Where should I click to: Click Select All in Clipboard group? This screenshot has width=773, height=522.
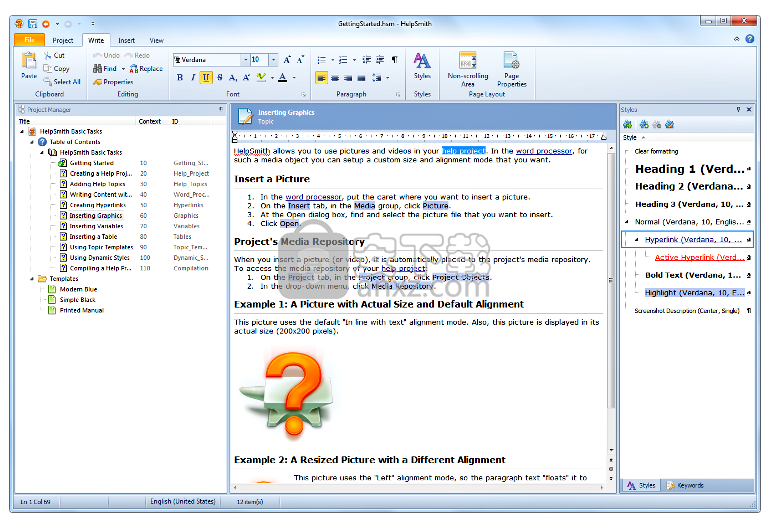[62, 81]
